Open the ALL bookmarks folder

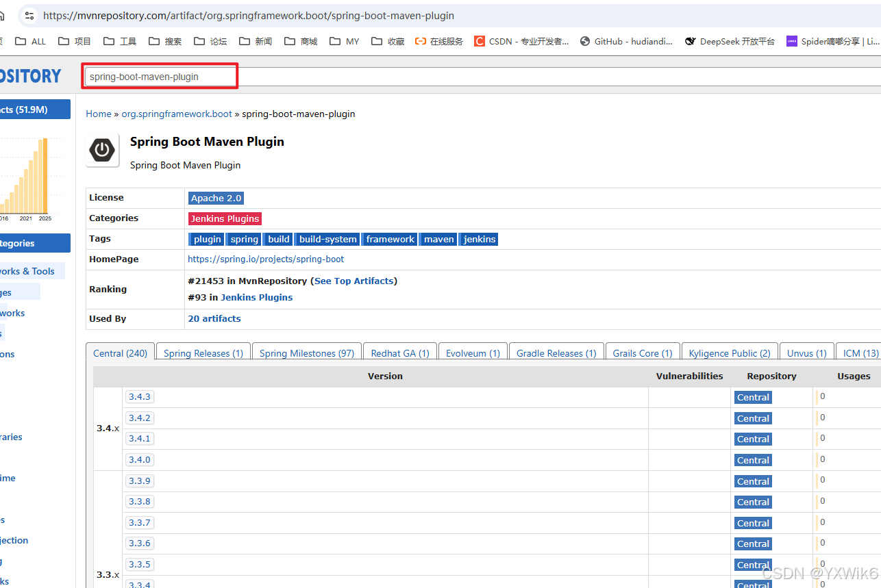[x=30, y=41]
